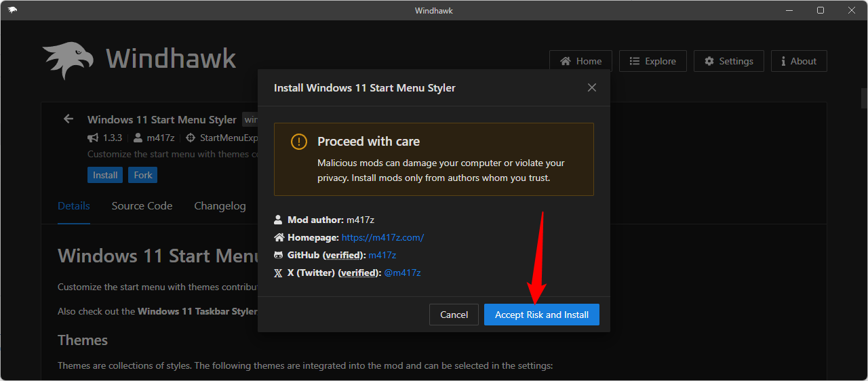Click the 'GitHub (verified):' label

tap(326, 255)
